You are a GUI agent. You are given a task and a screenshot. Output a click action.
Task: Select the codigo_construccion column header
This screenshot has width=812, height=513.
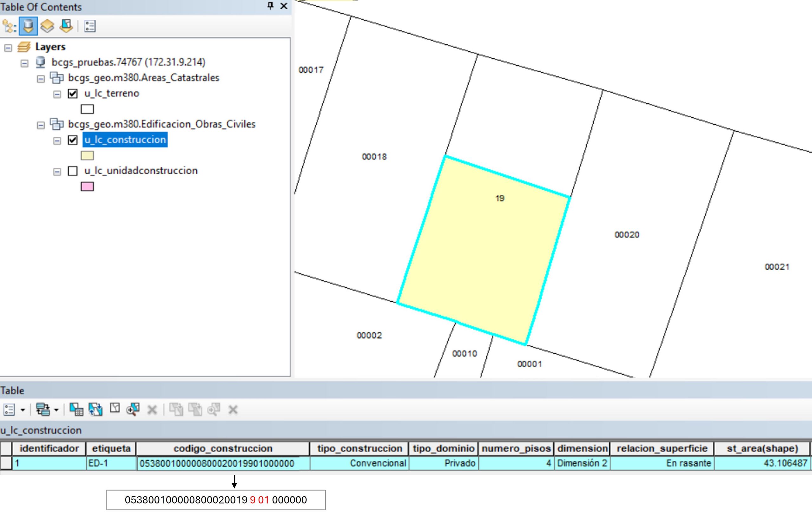pyautogui.click(x=223, y=449)
